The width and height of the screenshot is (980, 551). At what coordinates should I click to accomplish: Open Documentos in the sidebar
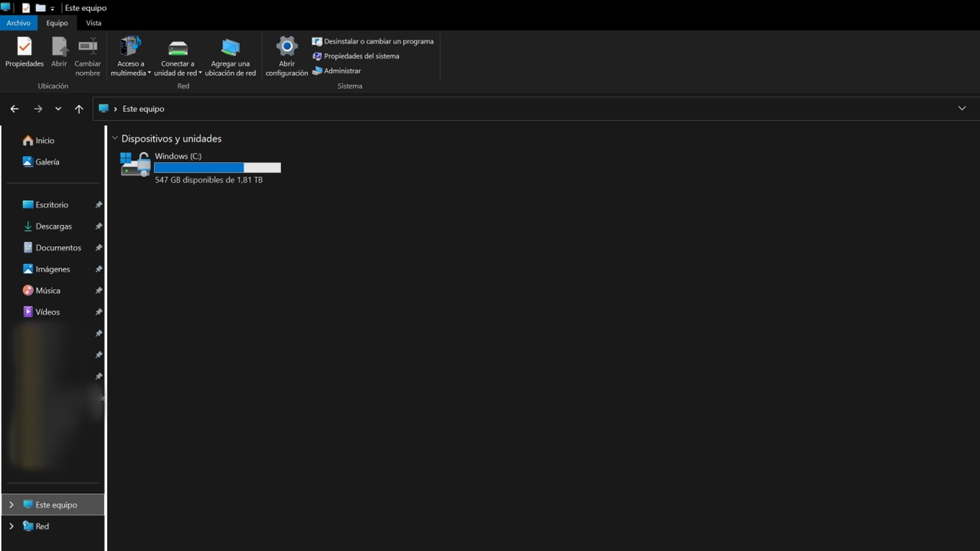pyautogui.click(x=58, y=247)
